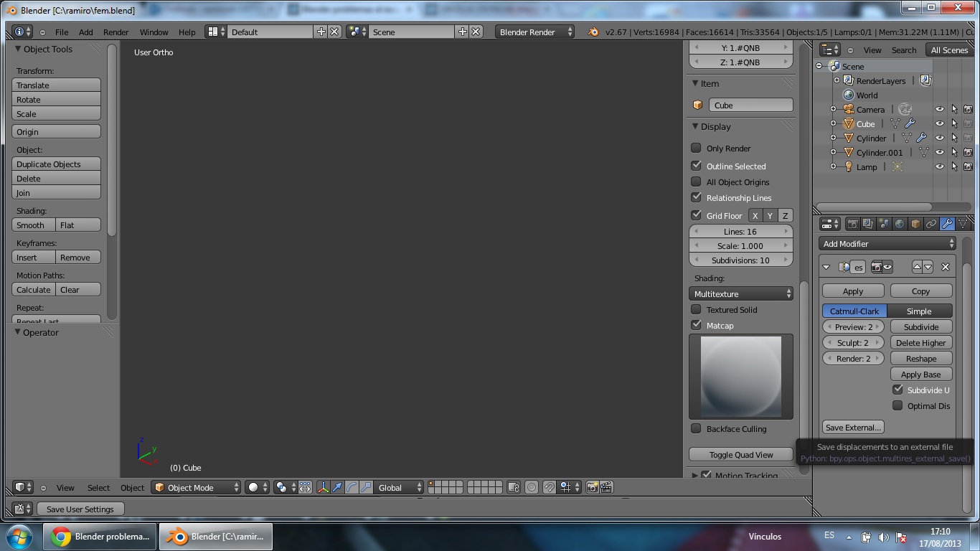
Task: Open the Render menu
Action: click(x=116, y=32)
